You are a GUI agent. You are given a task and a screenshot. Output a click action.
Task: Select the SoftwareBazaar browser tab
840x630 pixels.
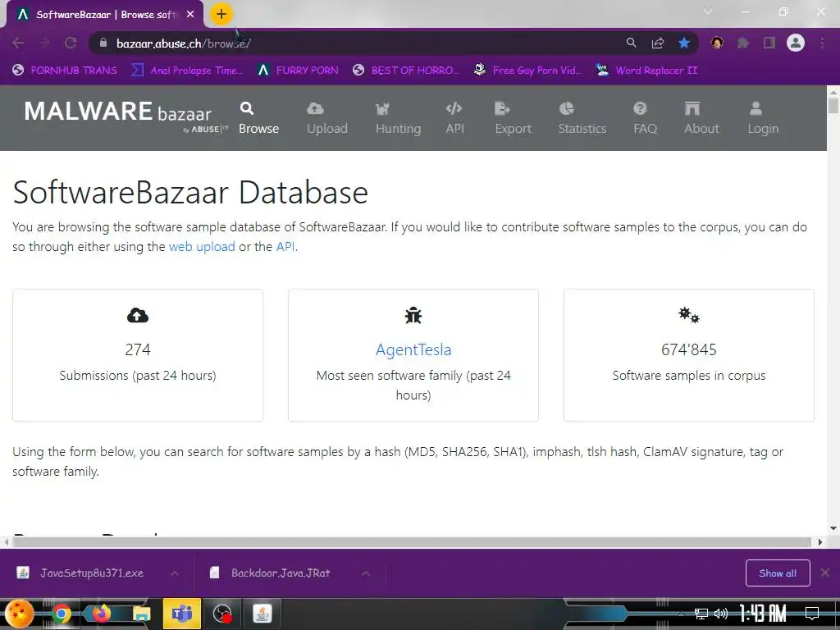[x=105, y=15]
